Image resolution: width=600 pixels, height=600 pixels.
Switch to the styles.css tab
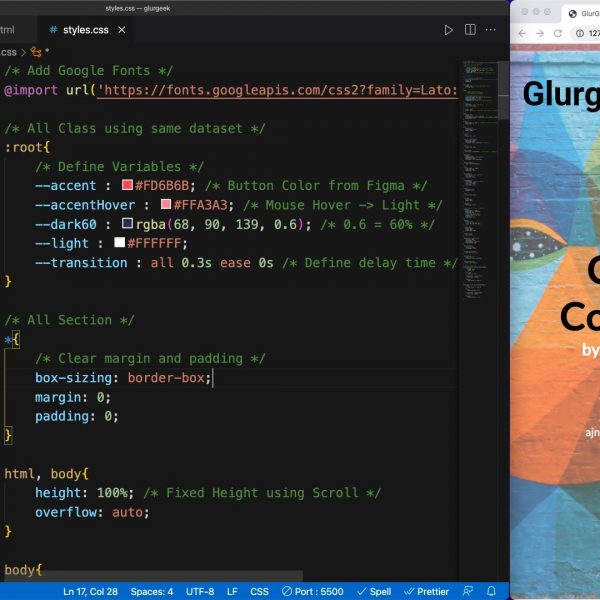click(x=85, y=30)
